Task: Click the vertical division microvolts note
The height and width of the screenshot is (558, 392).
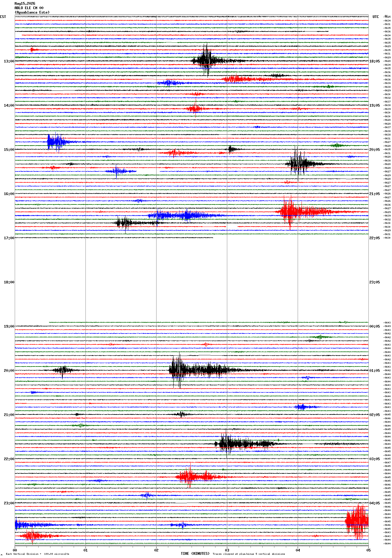Action: (37, 554)
